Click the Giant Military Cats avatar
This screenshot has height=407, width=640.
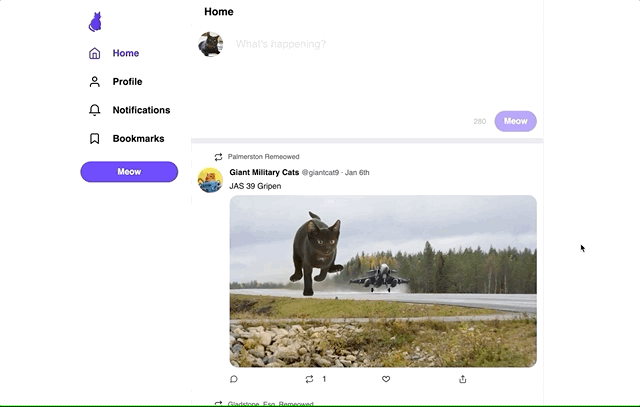[x=210, y=180]
